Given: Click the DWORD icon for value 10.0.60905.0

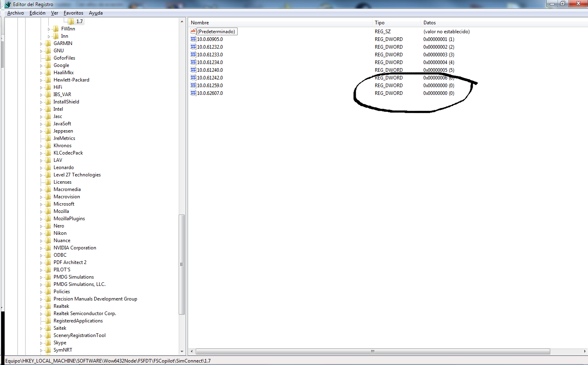Looking at the screenshot, I should click(x=193, y=39).
